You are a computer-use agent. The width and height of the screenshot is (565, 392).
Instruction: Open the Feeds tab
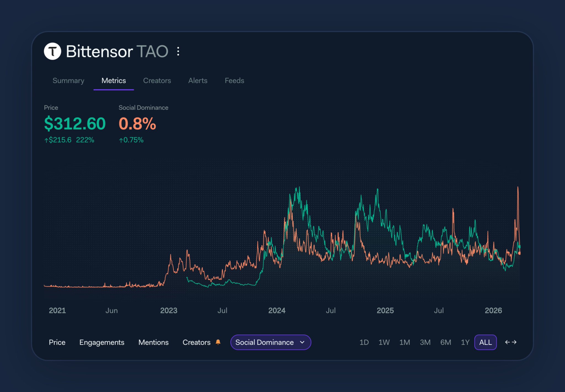click(234, 81)
